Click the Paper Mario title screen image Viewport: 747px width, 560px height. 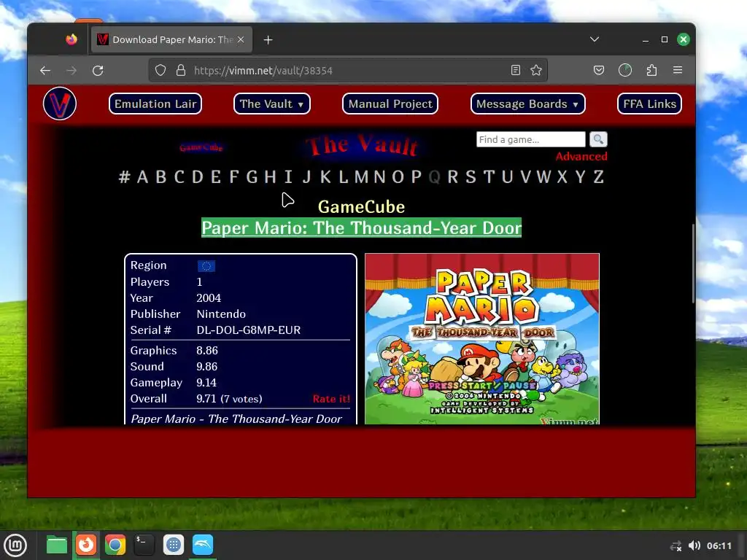(x=482, y=338)
